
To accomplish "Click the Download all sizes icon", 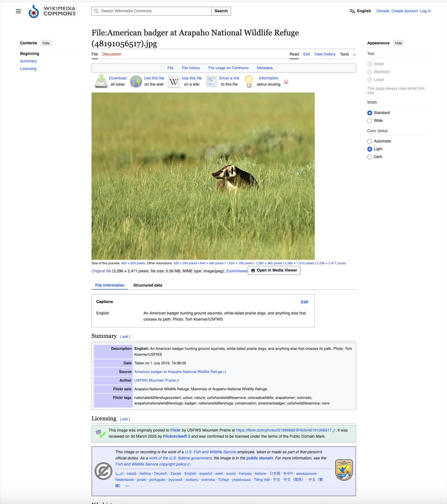I will pos(101,81).
